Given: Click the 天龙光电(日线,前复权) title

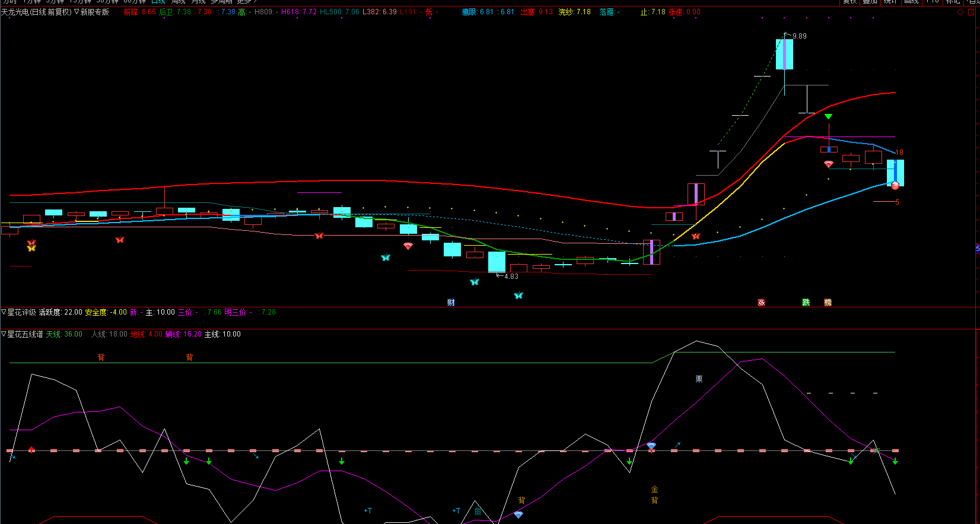Looking at the screenshot, I should click(x=36, y=12).
